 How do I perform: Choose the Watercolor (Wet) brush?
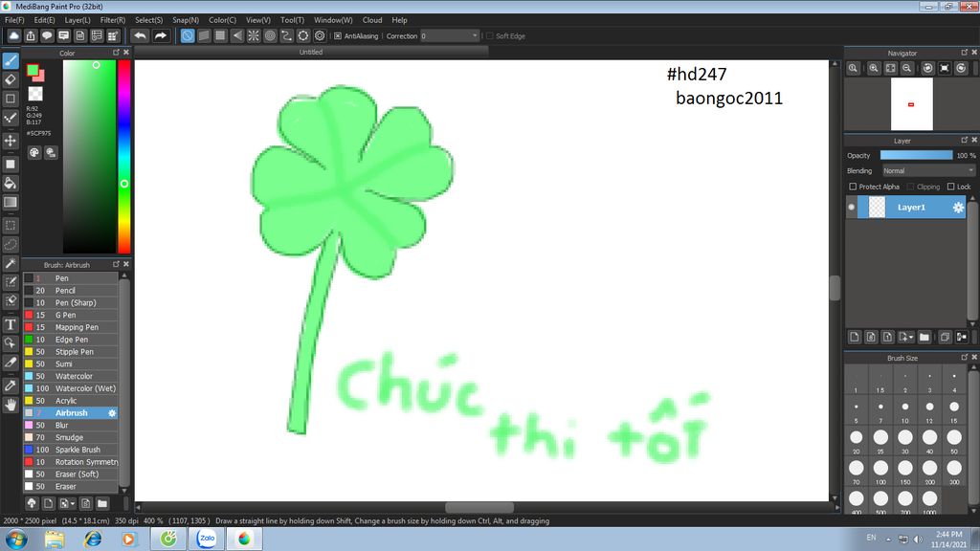coord(71,388)
